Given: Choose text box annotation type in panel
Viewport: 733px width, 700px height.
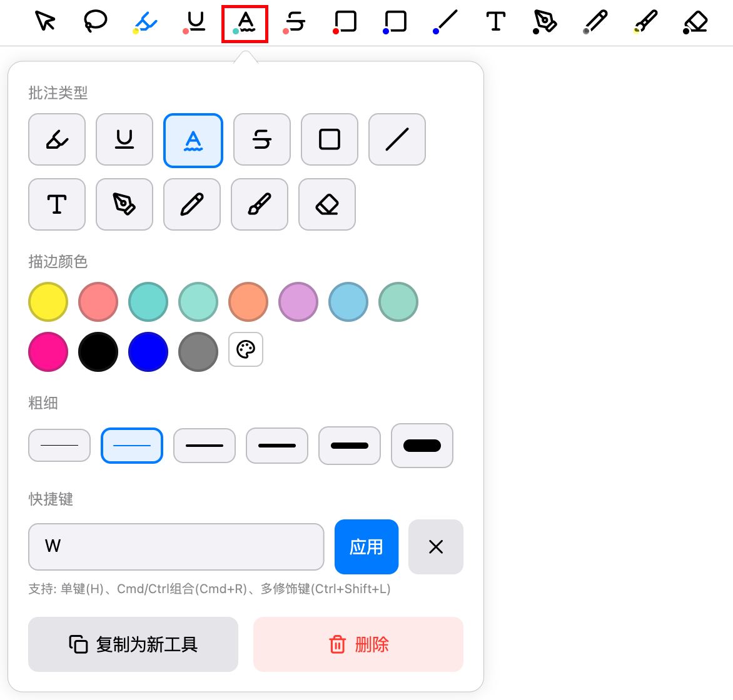Looking at the screenshot, I should (x=57, y=204).
